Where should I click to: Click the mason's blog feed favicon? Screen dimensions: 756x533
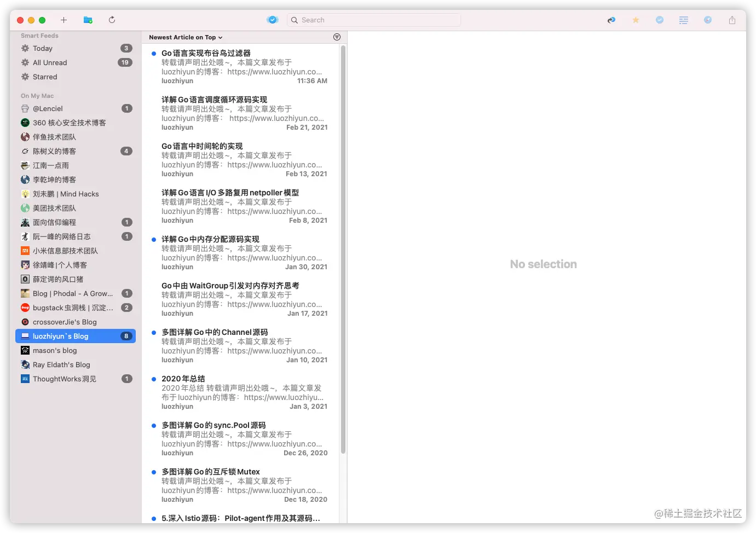coord(25,350)
